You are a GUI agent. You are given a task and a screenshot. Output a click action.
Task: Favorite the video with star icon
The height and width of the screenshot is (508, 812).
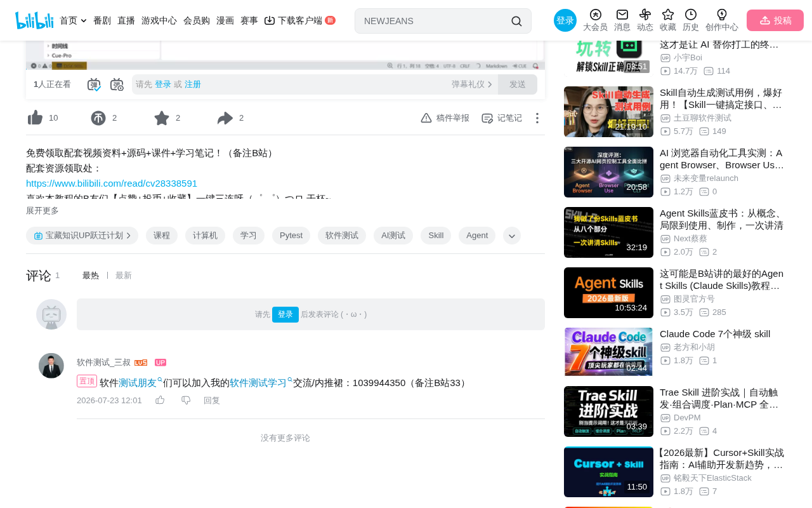point(162,118)
